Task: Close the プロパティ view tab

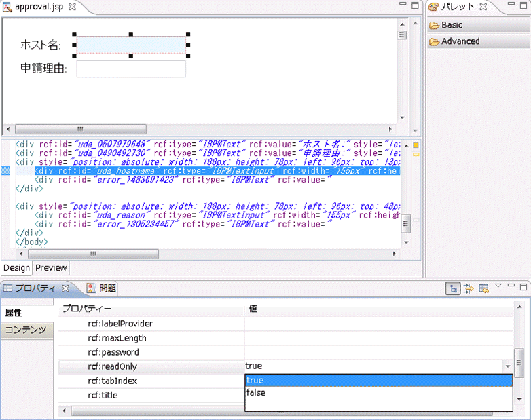Action: pyautogui.click(x=65, y=288)
